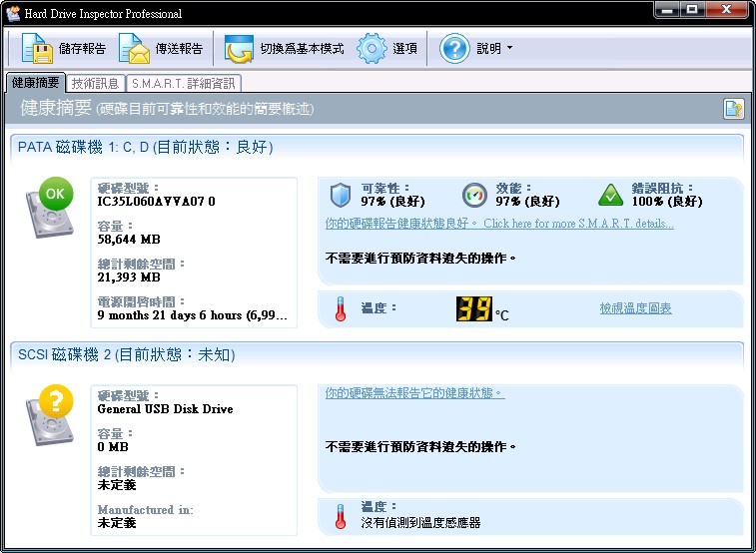Viewport: 756px width, 553px height.
Task: Click the 58,644 MB capacity value
Action: [x=129, y=240]
